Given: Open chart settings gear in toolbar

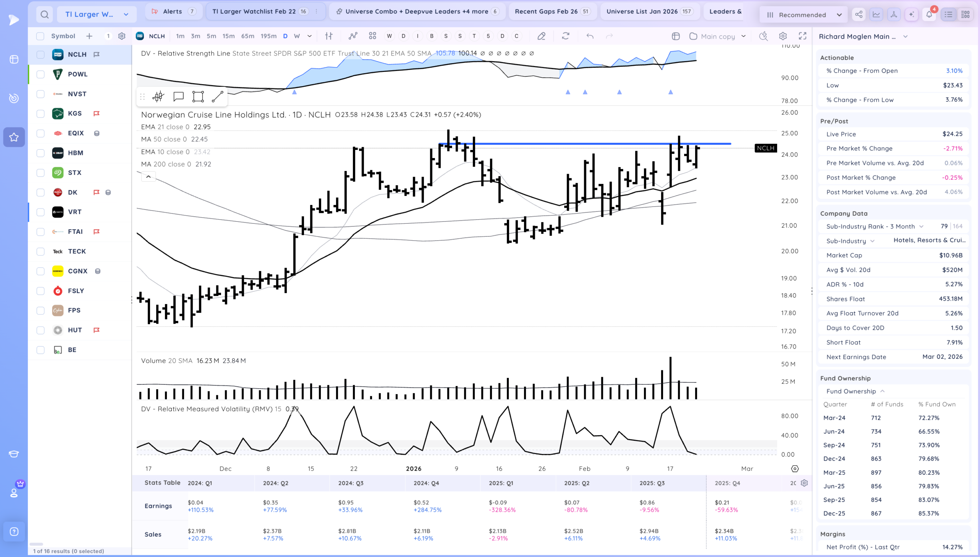Looking at the screenshot, I should tap(783, 36).
